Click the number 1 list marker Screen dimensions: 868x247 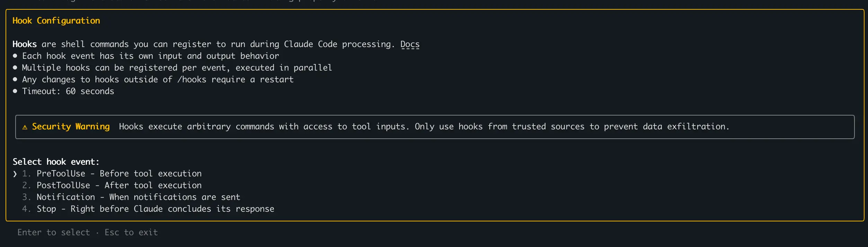tap(27, 174)
